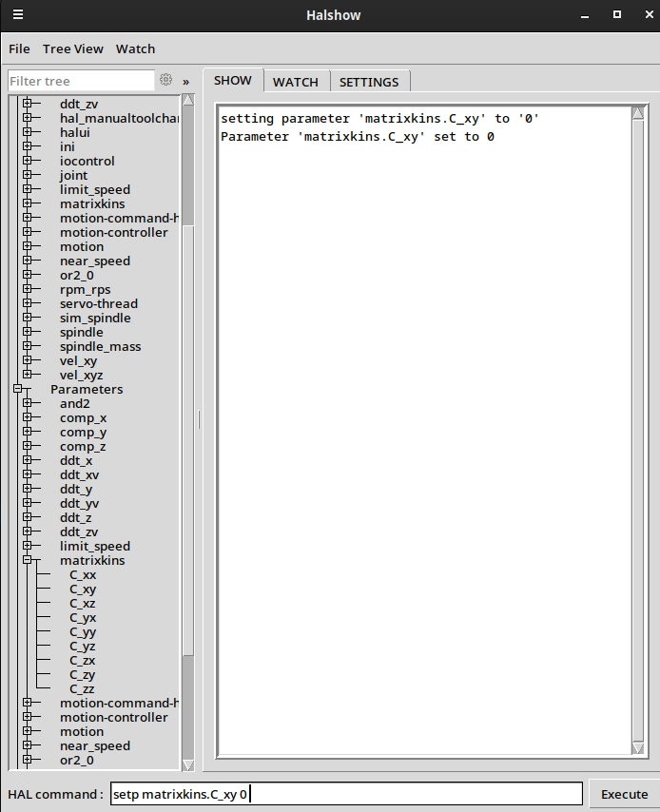Select the C_zz parameter in tree

tap(82, 689)
